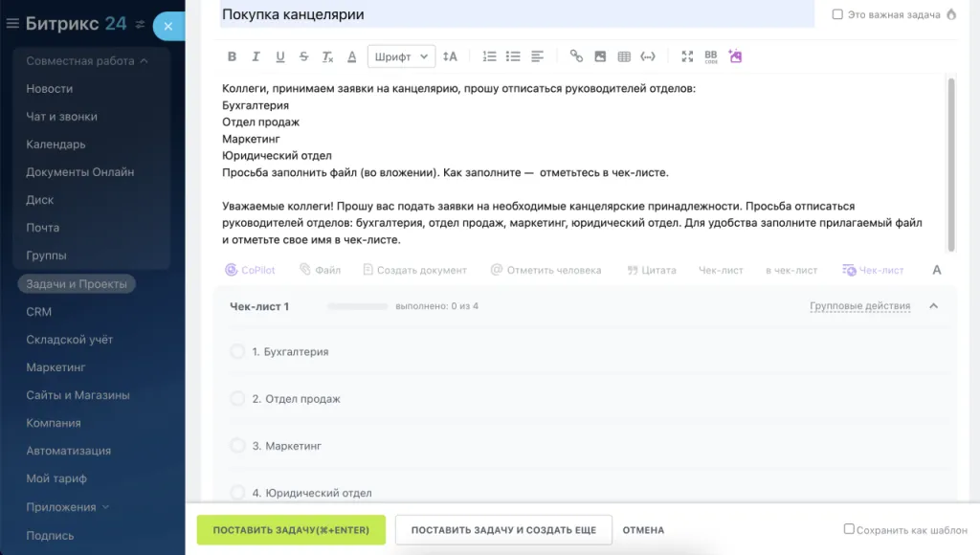This screenshot has height=555, width=980.
Task: Toggle bold formatting in the editor
Action: 232,56
